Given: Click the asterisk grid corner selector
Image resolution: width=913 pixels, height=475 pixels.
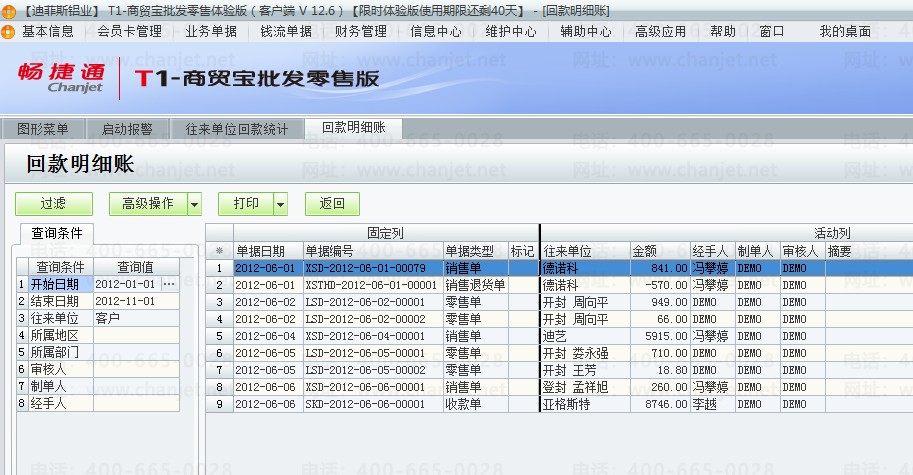Looking at the screenshot, I should pos(220,251).
